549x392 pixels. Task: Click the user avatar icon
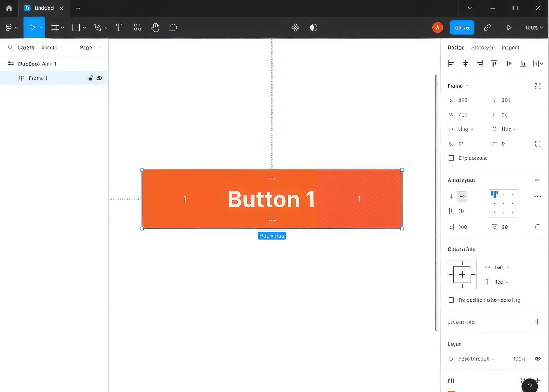coord(437,27)
